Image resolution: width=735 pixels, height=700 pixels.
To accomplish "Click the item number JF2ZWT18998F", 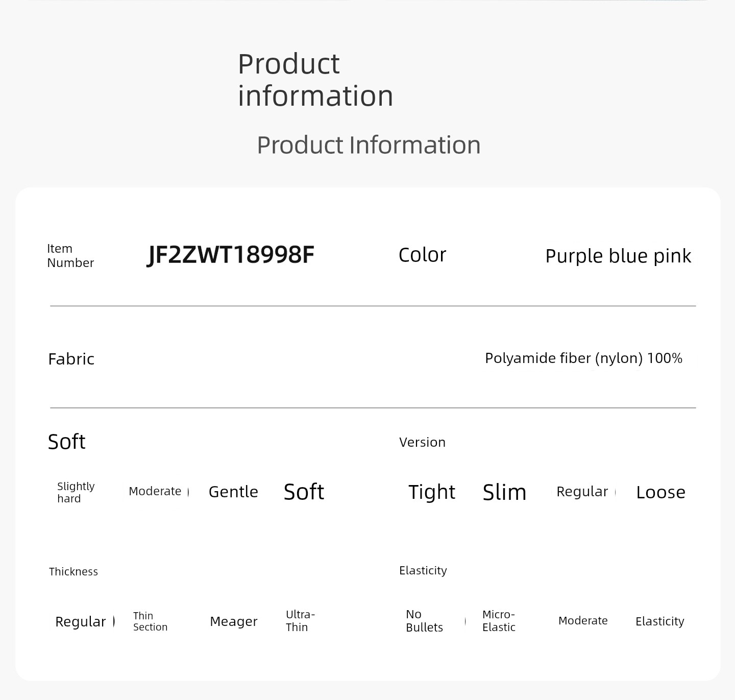I will (x=231, y=254).
